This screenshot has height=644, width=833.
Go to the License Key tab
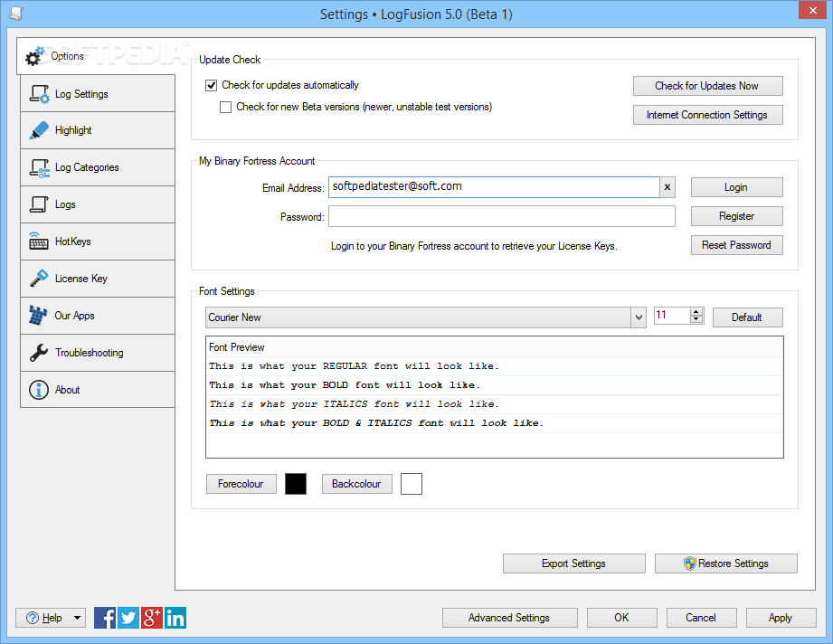[x=98, y=279]
